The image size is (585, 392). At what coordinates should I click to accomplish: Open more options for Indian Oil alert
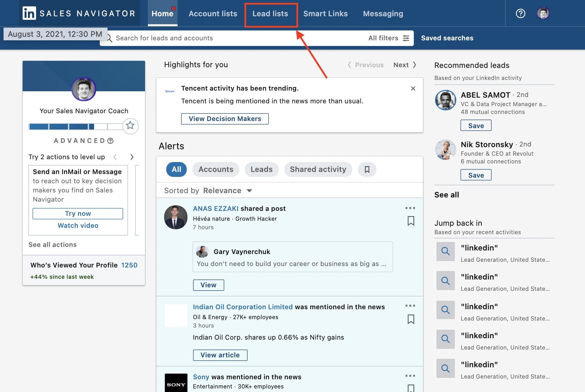coord(410,306)
